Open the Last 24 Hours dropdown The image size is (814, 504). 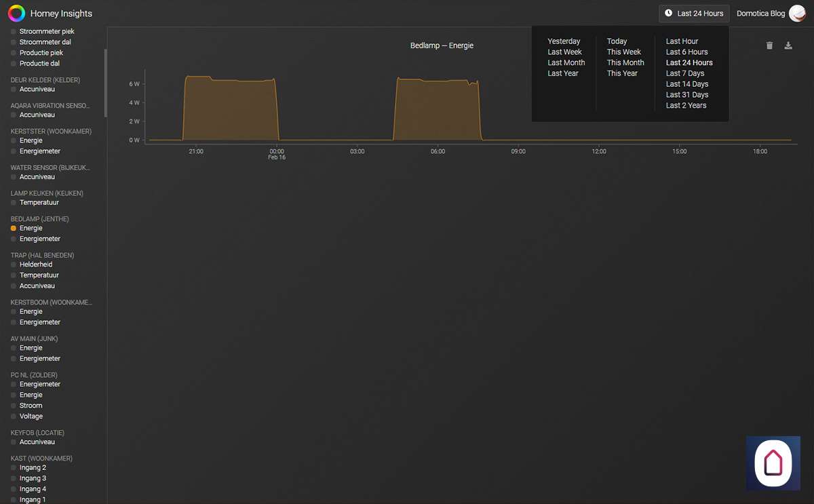point(694,13)
